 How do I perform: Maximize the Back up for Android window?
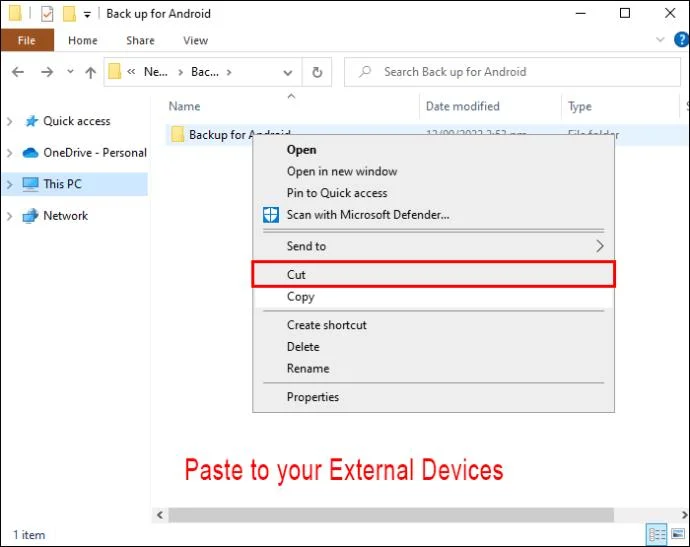tap(625, 13)
